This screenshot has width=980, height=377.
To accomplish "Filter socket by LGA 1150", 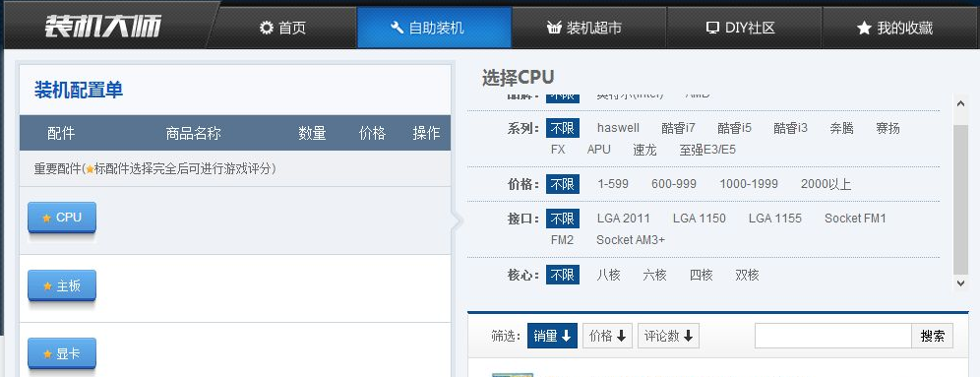I will [700, 219].
